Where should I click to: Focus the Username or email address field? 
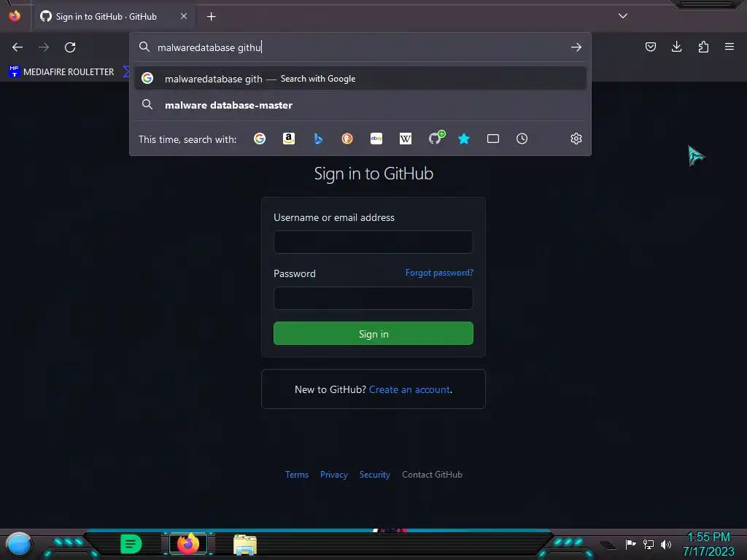(373, 242)
